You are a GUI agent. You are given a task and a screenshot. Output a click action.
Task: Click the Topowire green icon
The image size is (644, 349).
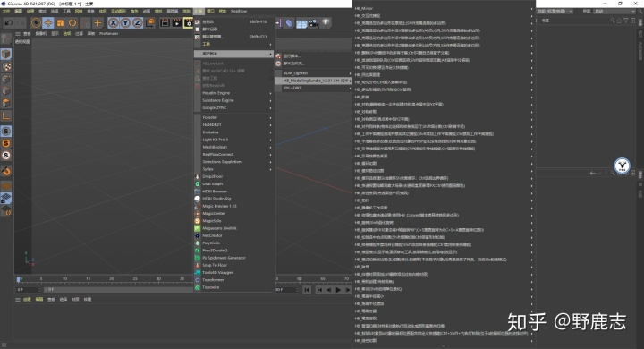197,287
